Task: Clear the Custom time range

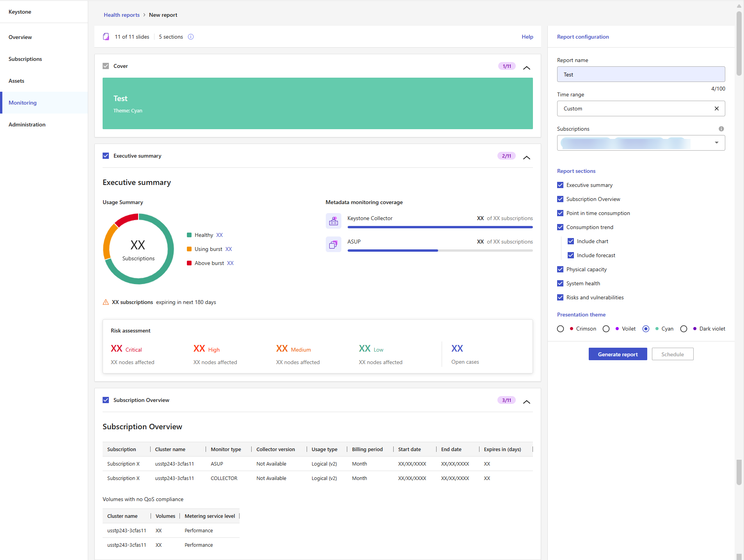Action: (717, 108)
